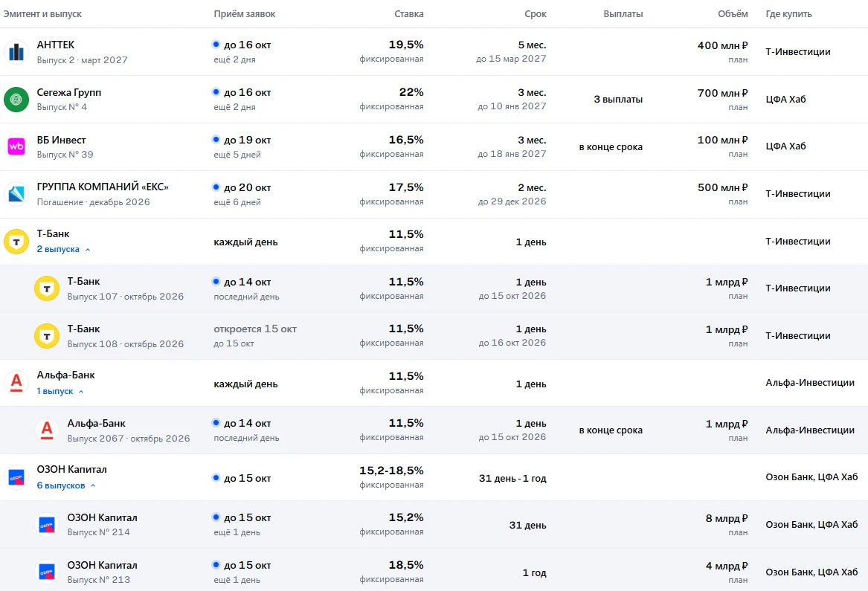This screenshot has width=868, height=591.
Task: Collapse ОЗОН Капитал 6 выпусков list
Action: tap(66, 486)
